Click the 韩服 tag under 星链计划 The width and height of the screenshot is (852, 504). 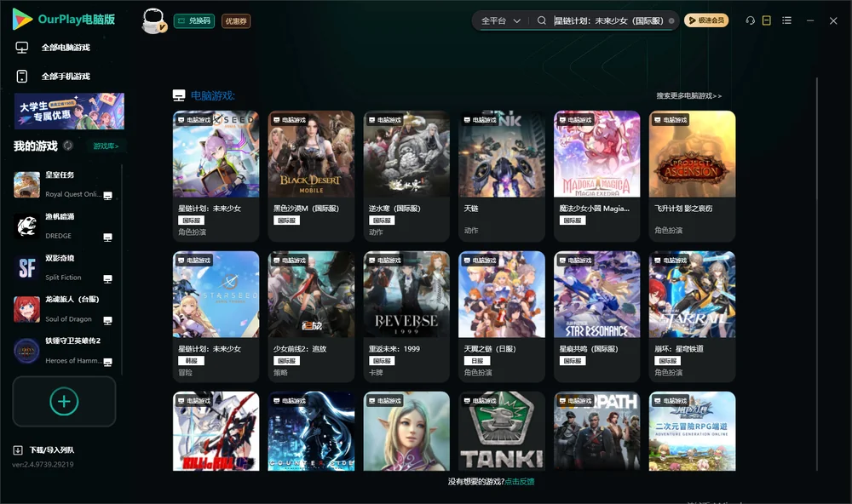[x=191, y=361]
